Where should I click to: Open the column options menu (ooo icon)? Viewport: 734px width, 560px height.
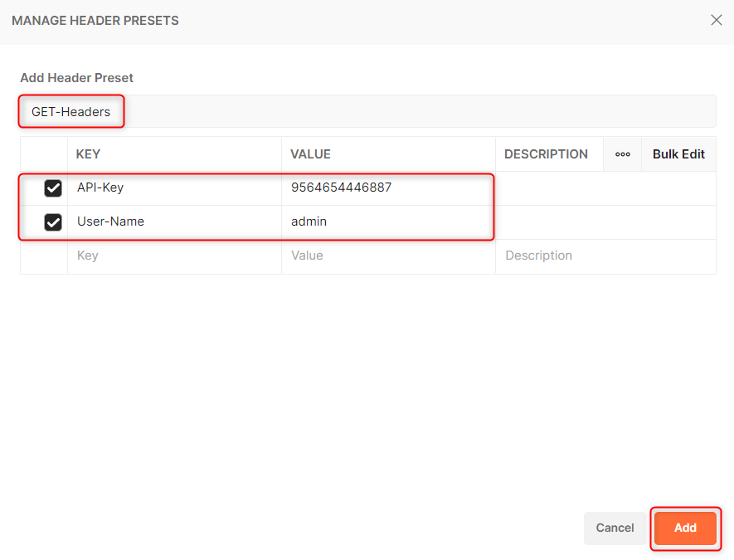click(x=622, y=154)
